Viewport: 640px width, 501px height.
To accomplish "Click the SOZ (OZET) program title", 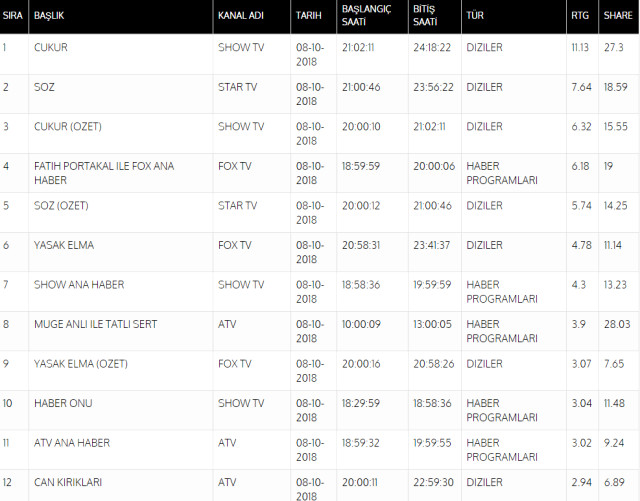I will pyautogui.click(x=62, y=206).
